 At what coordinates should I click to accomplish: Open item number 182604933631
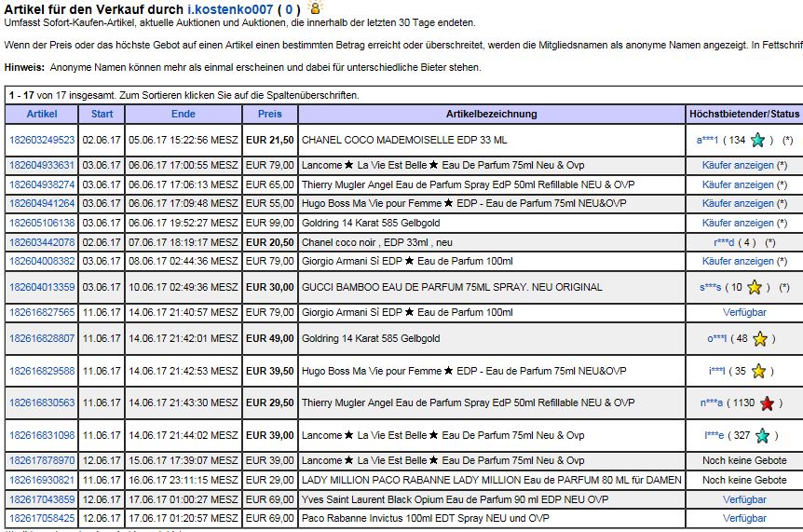pyautogui.click(x=42, y=165)
